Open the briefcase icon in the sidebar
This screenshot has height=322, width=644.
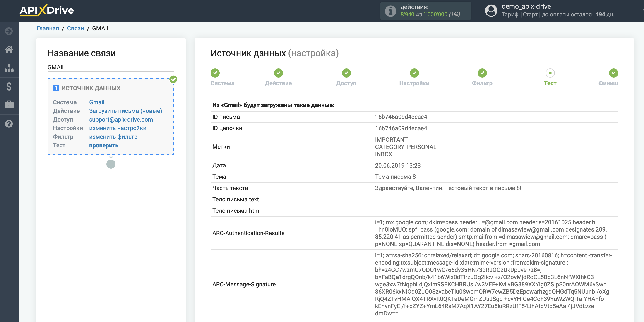(x=9, y=105)
